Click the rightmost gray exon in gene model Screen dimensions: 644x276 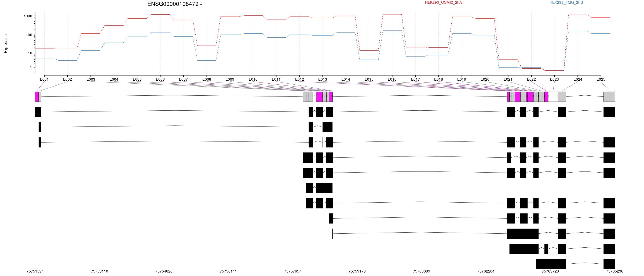(609, 97)
